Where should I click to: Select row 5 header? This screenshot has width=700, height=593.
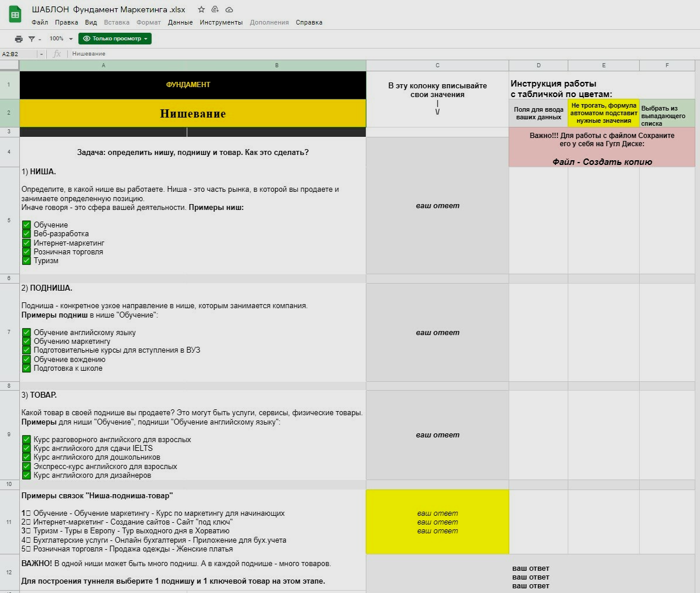coord(9,220)
